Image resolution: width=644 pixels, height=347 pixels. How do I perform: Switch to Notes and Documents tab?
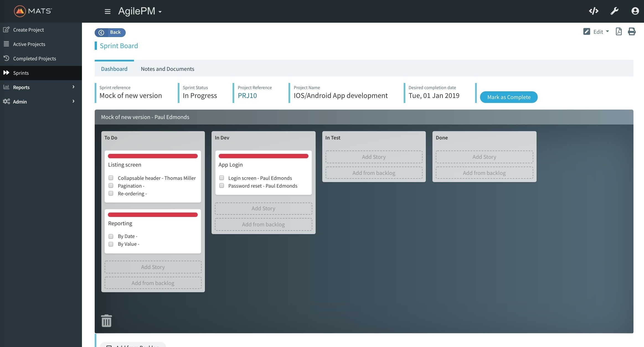pos(167,69)
